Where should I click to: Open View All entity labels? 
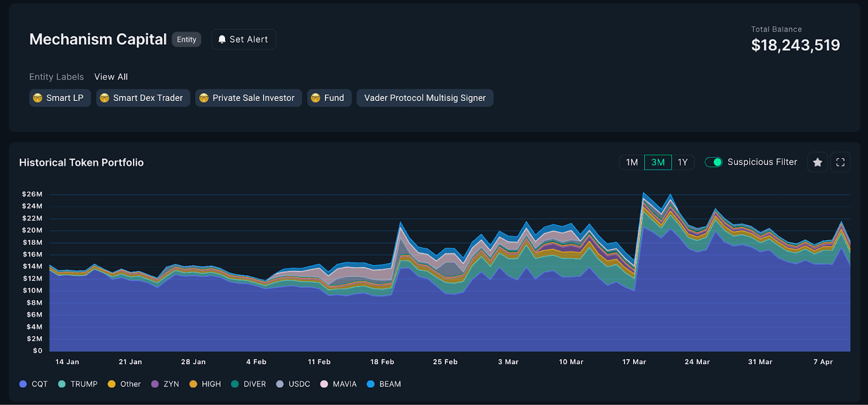(111, 77)
